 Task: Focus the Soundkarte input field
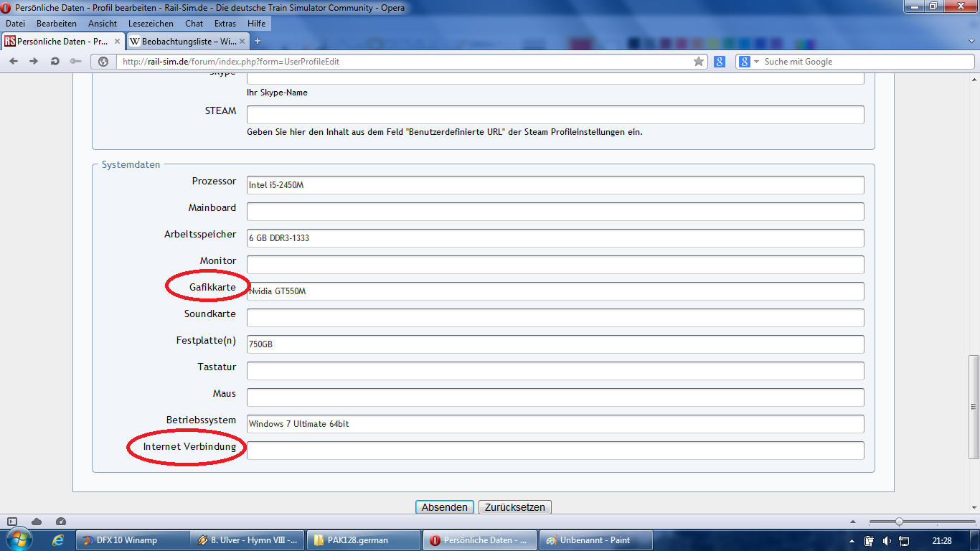[555, 318]
